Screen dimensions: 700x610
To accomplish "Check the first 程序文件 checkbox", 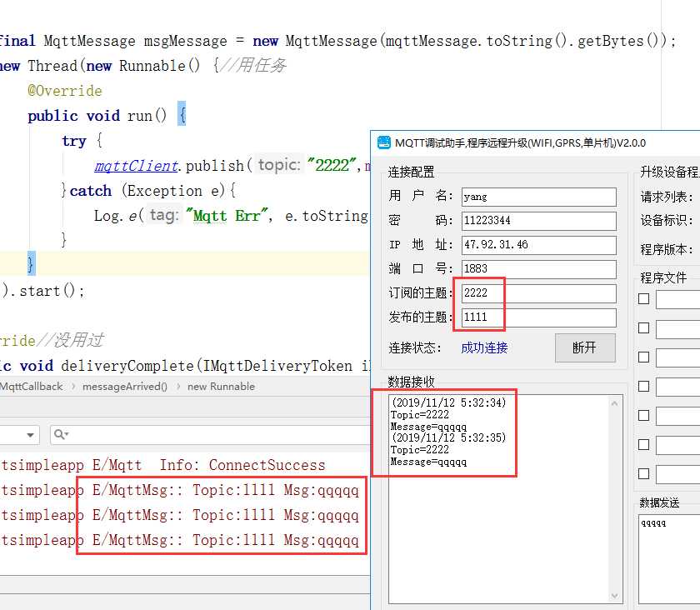I will coord(643,298).
